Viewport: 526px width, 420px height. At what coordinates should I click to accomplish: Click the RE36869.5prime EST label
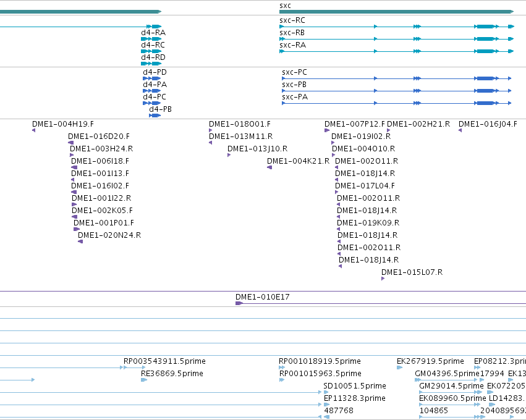click(x=172, y=374)
